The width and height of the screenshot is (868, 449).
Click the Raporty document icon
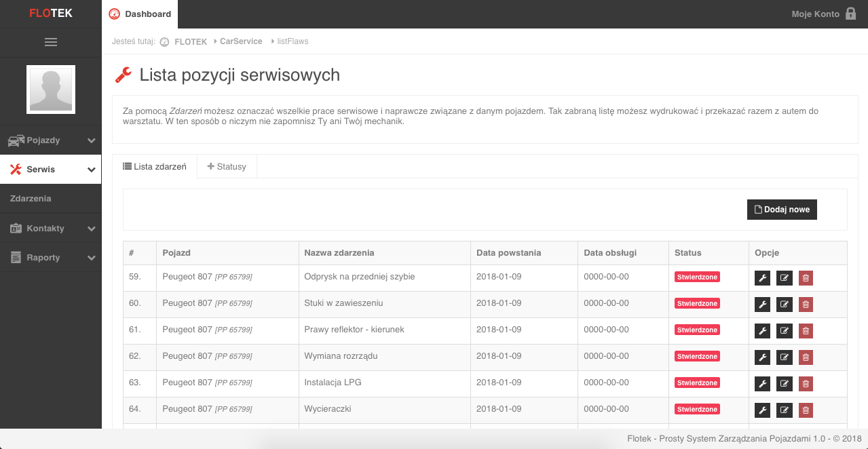[16, 258]
